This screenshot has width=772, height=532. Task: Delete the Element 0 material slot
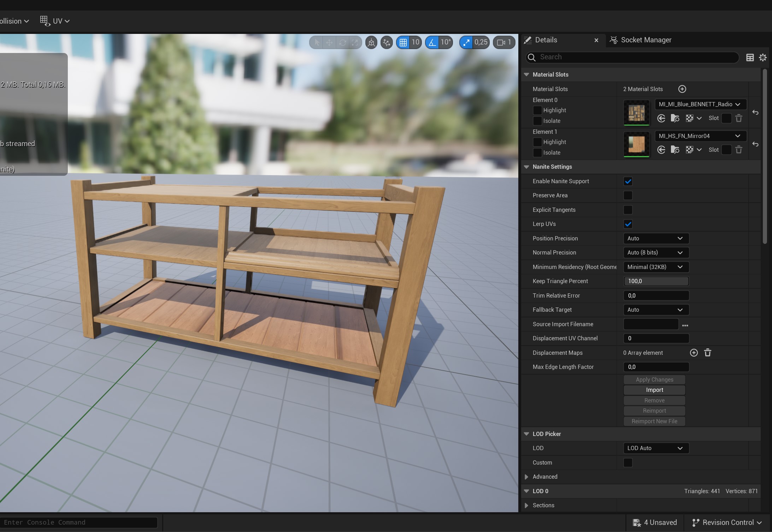(x=739, y=118)
